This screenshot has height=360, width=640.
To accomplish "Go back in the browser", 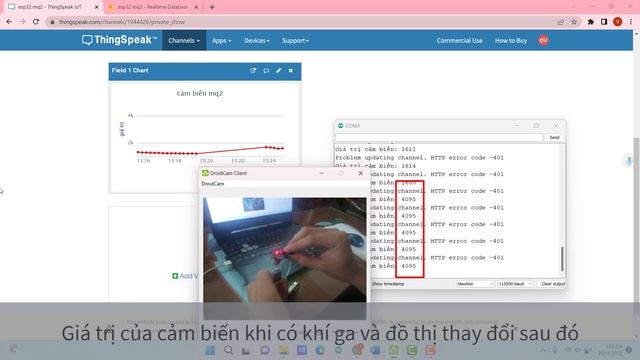I will point(9,22).
